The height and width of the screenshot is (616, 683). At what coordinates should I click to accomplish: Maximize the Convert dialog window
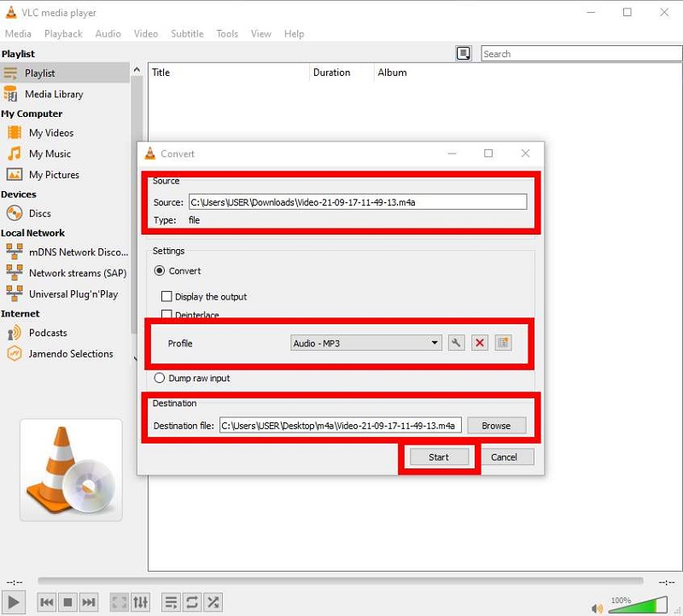488,154
